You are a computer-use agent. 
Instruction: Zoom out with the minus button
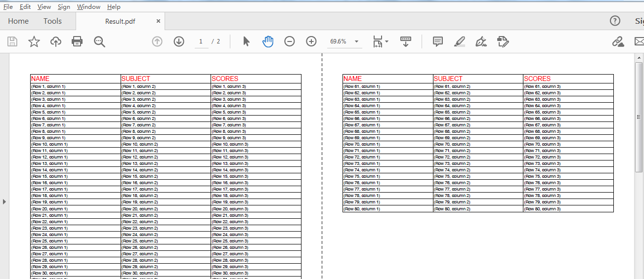(290, 41)
